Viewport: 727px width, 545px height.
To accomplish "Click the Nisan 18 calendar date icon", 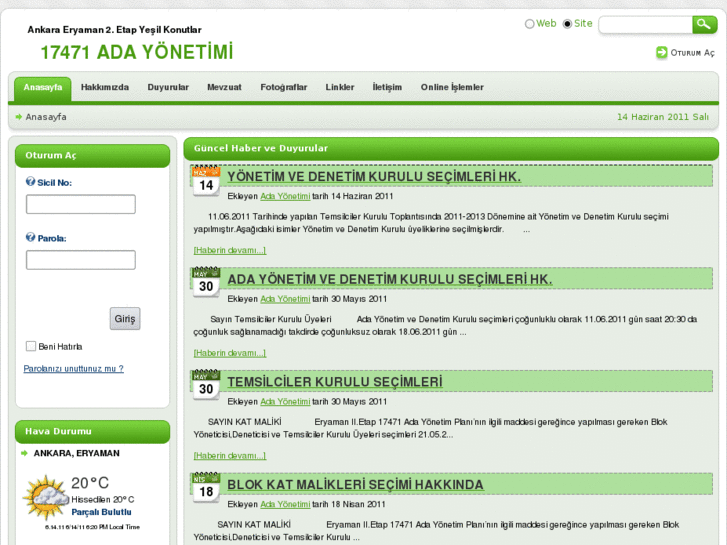I will [x=206, y=488].
